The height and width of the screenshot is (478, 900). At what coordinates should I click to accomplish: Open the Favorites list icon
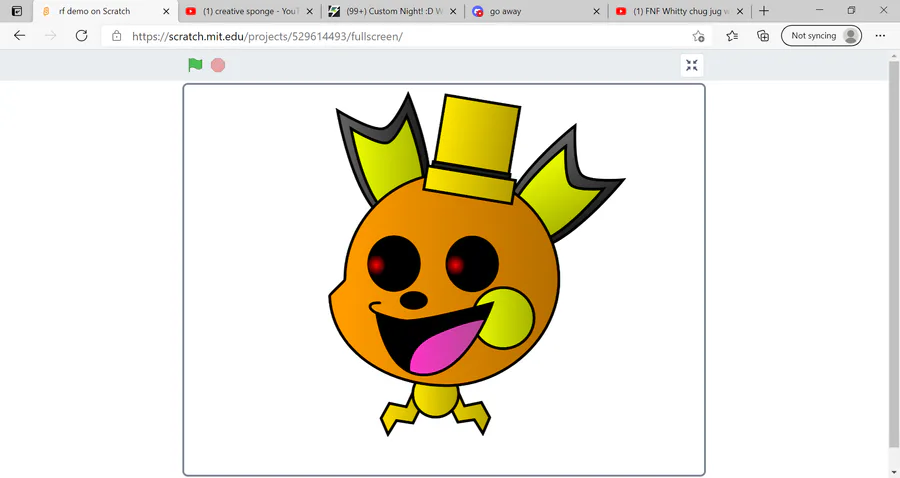tap(732, 36)
